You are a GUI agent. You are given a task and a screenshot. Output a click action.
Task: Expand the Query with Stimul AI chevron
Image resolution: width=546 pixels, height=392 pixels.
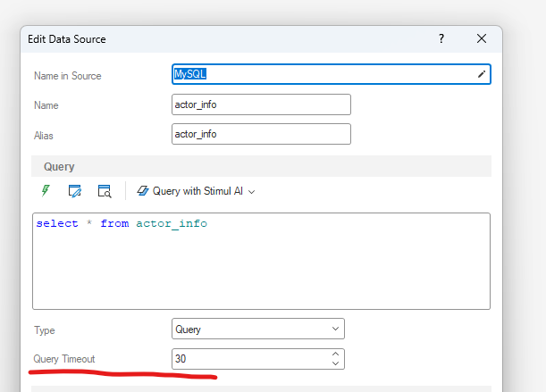252,191
